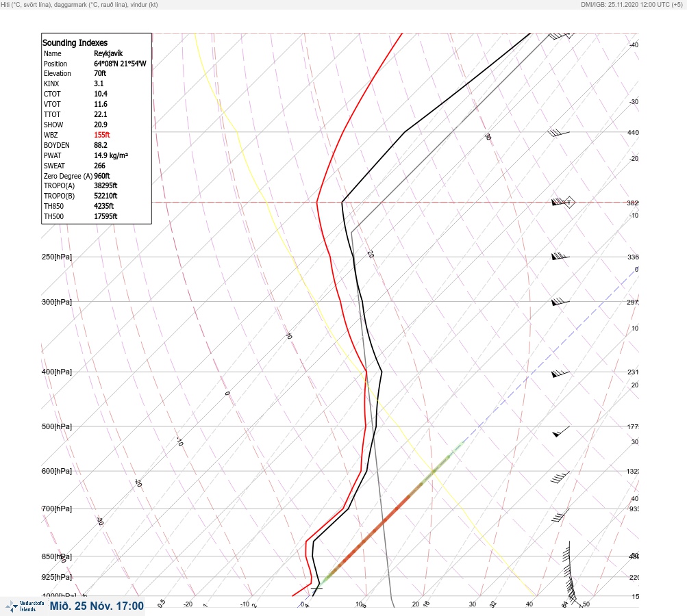Click the TTOT value '22.1'
The image size is (687, 616).
100,114
